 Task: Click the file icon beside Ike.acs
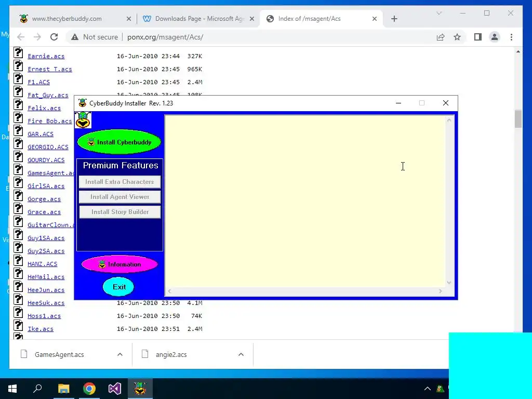click(x=18, y=326)
